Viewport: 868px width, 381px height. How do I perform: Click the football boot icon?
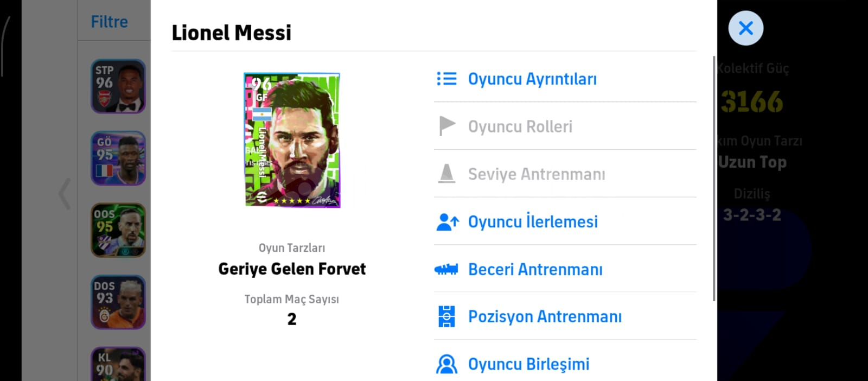tap(446, 269)
